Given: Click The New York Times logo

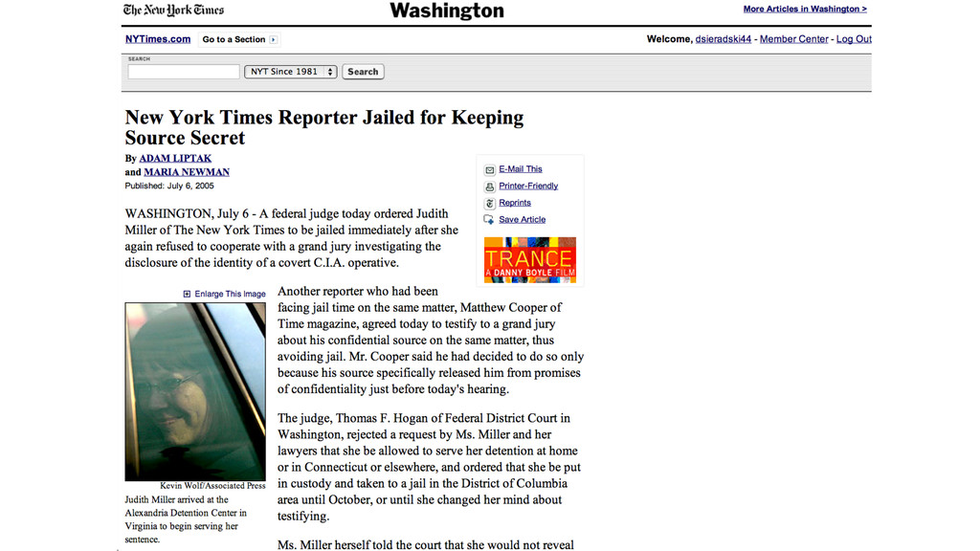Looking at the screenshot, I should [x=173, y=10].
